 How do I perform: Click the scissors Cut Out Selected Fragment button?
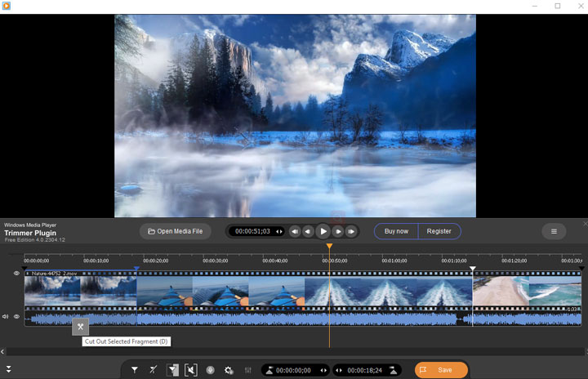80,327
